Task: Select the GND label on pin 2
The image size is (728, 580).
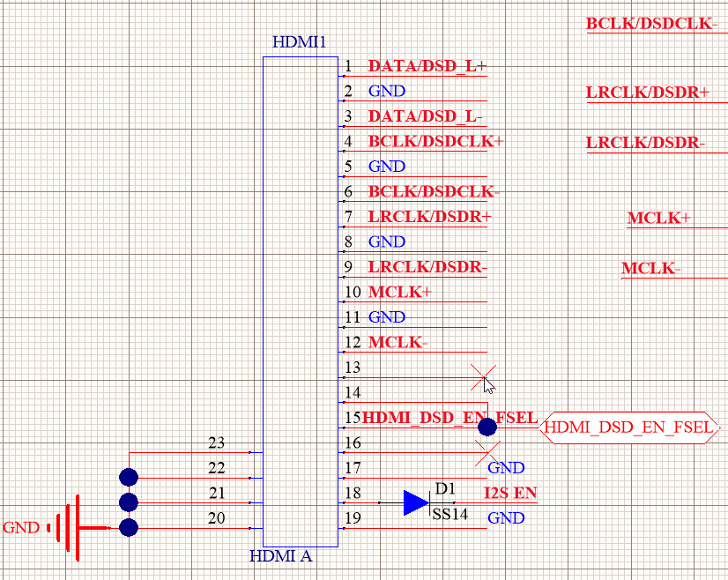Action: pos(387,91)
